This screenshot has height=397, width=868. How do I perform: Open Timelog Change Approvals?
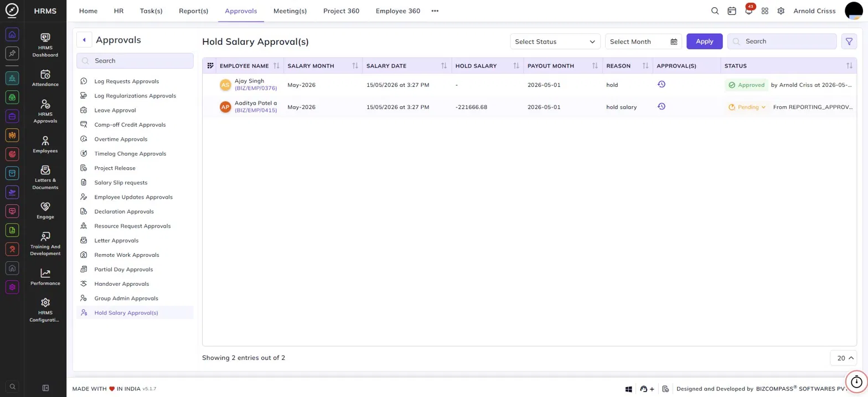pos(135,153)
